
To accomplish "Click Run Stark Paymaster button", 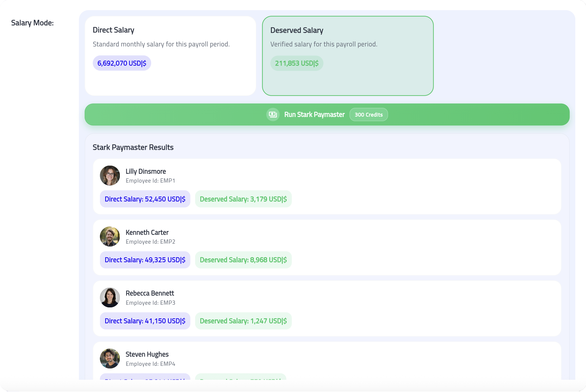I will click(314, 115).
